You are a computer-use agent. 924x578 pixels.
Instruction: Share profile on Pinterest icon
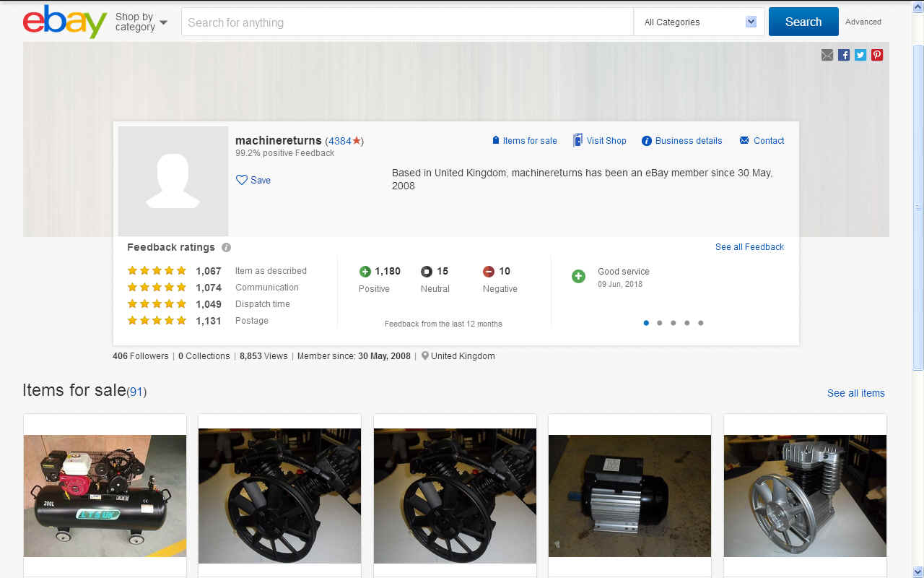pyautogui.click(x=877, y=55)
